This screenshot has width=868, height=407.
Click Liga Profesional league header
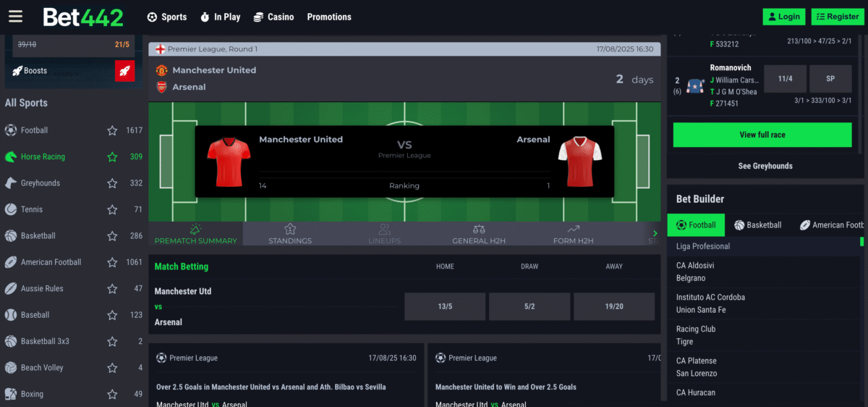pos(763,246)
